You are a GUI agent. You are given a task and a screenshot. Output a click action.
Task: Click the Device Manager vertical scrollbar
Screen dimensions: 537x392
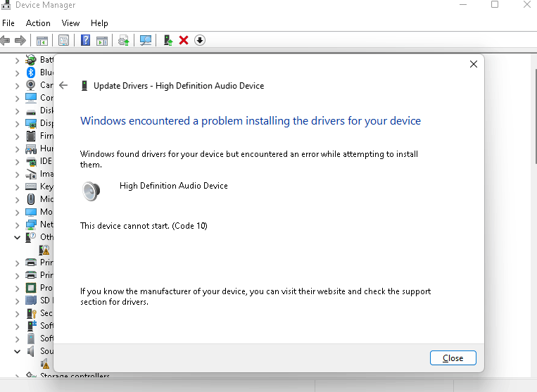[x=535, y=116]
